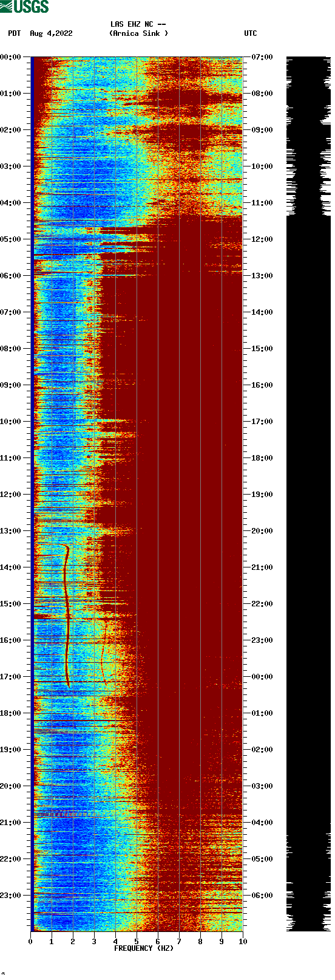This screenshot has height=980, width=335.
Task: Click the UTC time label 19:00
Action: click(262, 494)
